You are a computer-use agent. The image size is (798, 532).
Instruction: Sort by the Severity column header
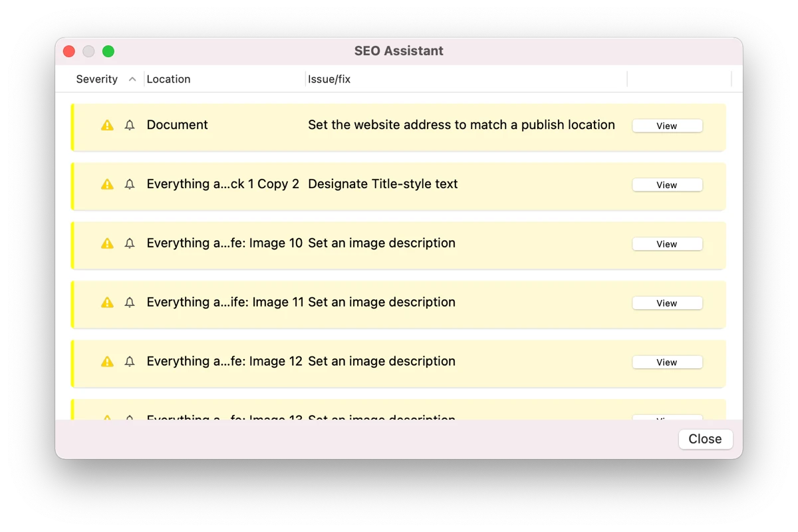[97, 79]
